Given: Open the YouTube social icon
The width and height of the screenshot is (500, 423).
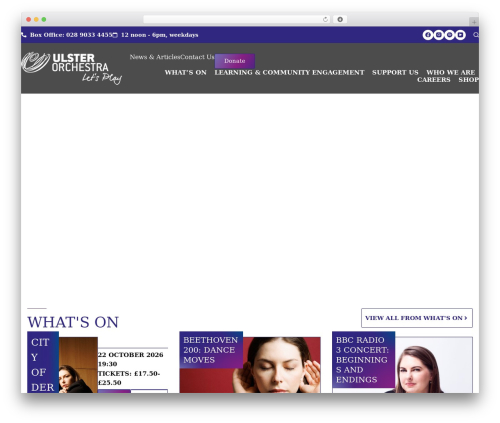Looking at the screenshot, I should [x=460, y=35].
